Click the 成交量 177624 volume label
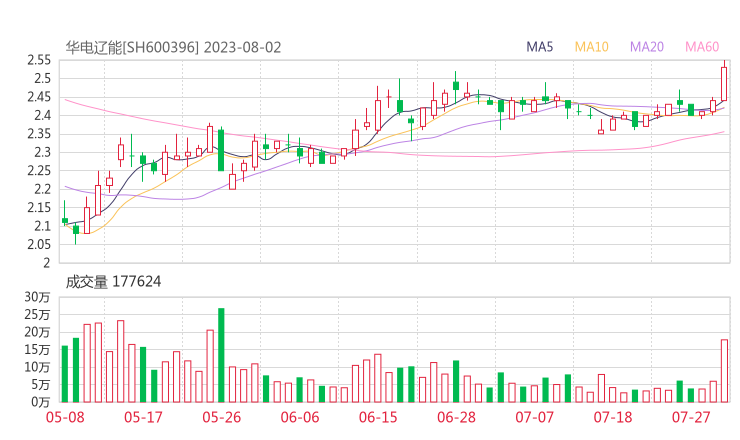Viewport: 740px width, 440px height. click(x=113, y=282)
